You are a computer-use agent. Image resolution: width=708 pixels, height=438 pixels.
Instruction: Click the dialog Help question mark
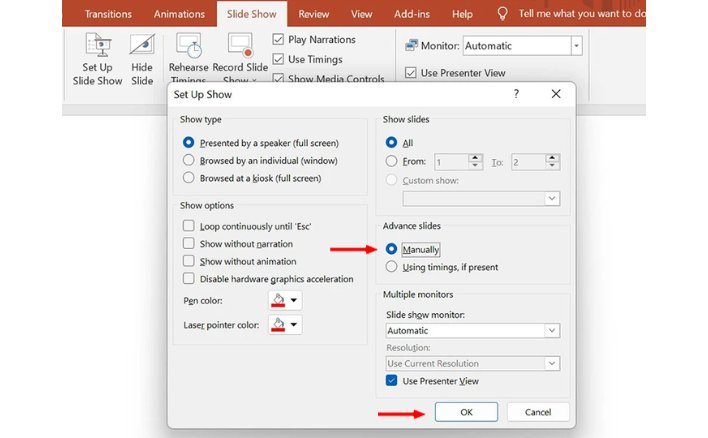point(516,93)
